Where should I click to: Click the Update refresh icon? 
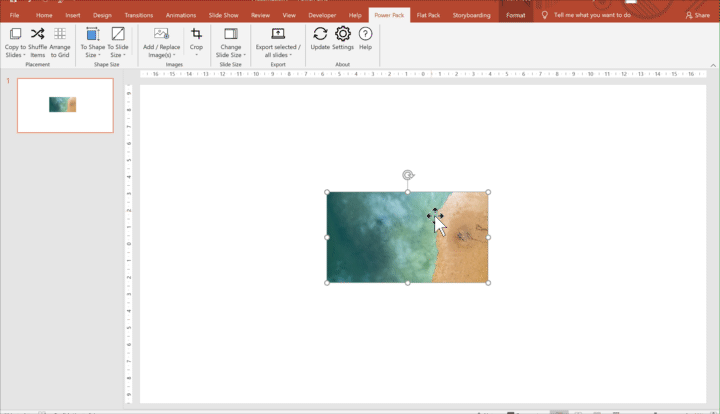[x=320, y=35]
